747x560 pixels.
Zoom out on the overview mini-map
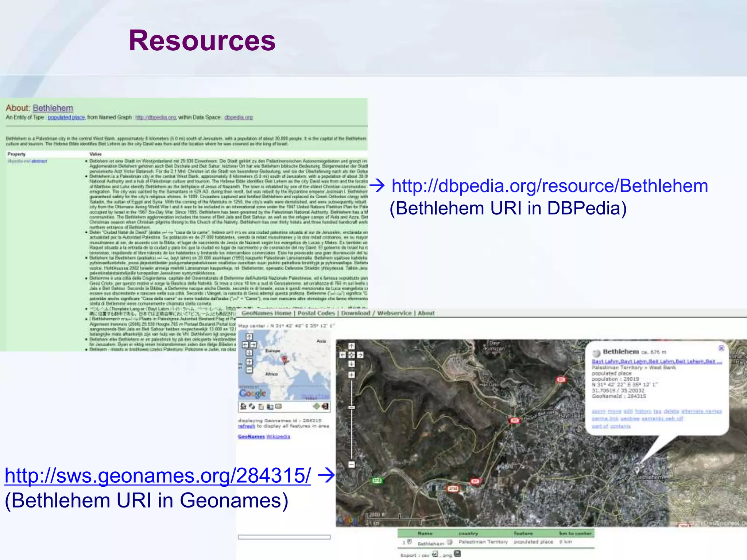(x=249, y=370)
